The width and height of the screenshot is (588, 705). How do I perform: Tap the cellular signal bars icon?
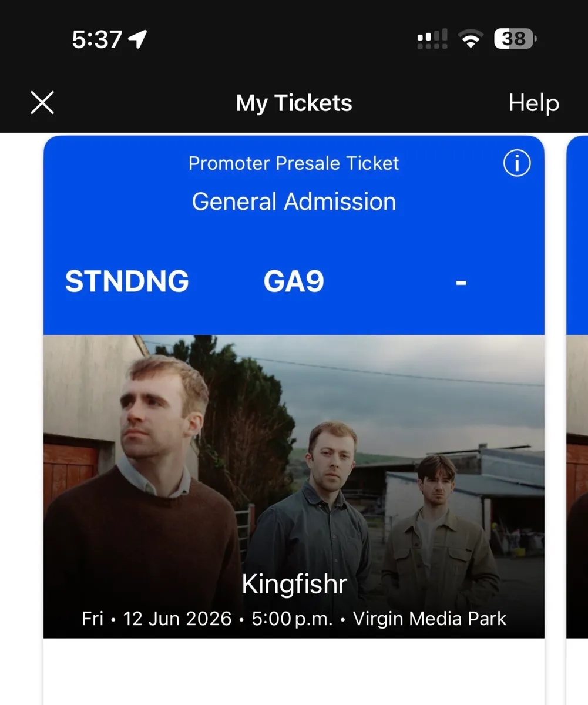(x=432, y=39)
